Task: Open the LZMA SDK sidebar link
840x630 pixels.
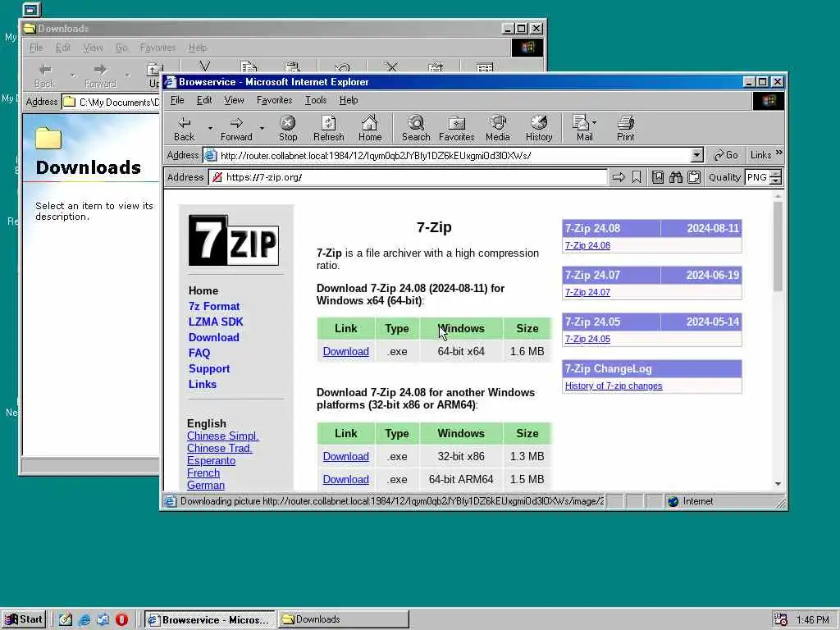Action: point(216,322)
